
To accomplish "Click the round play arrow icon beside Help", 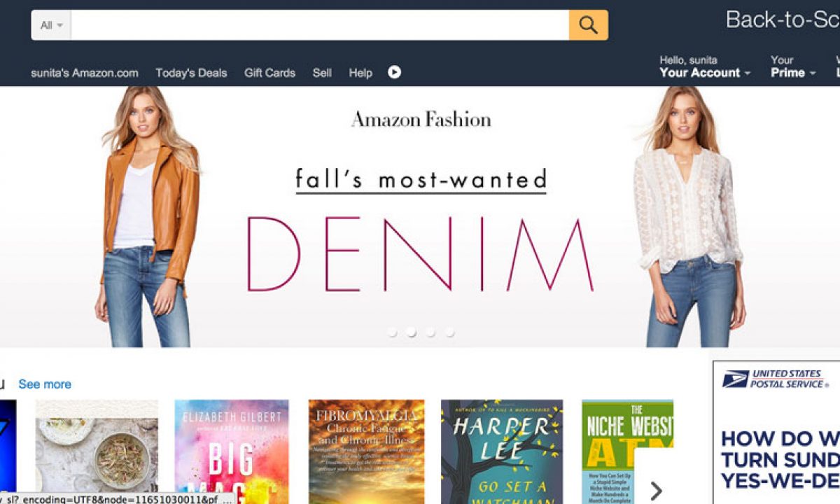I will coord(395,72).
